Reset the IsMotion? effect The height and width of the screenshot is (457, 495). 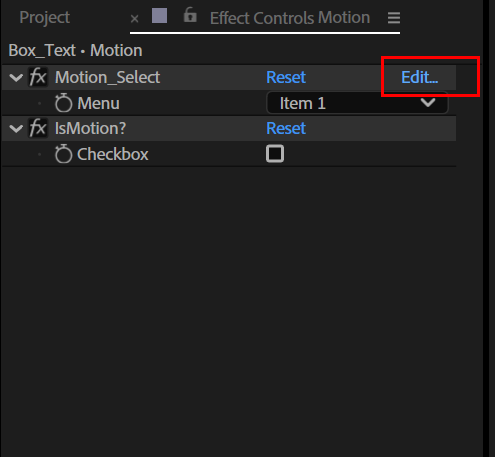[x=286, y=128]
